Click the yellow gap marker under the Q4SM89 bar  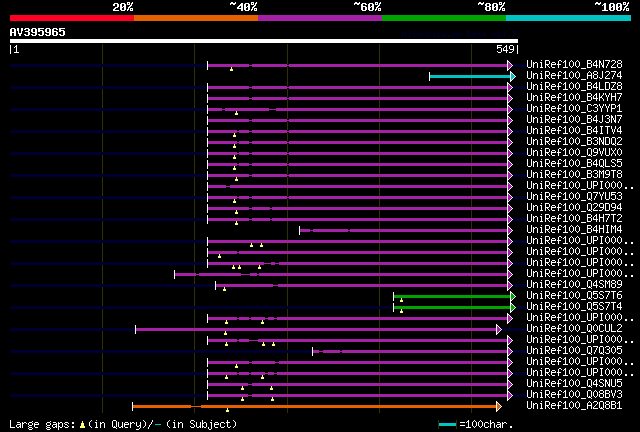coord(224,289)
